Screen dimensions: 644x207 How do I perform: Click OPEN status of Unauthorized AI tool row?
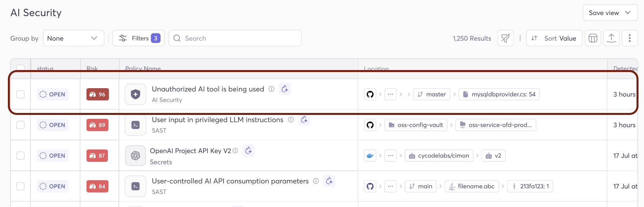pyautogui.click(x=53, y=94)
